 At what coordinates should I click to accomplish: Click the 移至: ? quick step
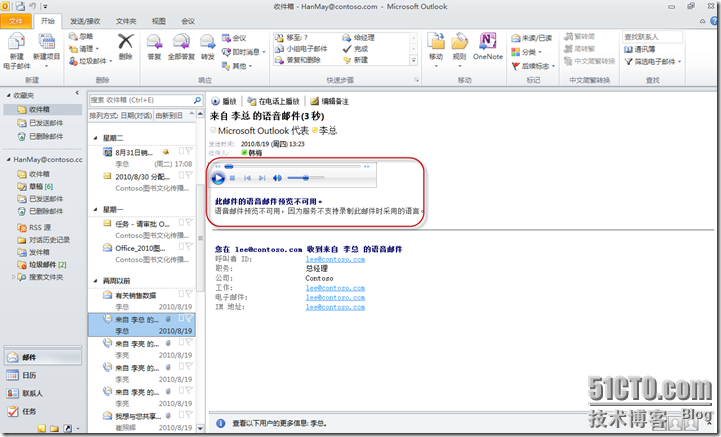pyautogui.click(x=292, y=38)
